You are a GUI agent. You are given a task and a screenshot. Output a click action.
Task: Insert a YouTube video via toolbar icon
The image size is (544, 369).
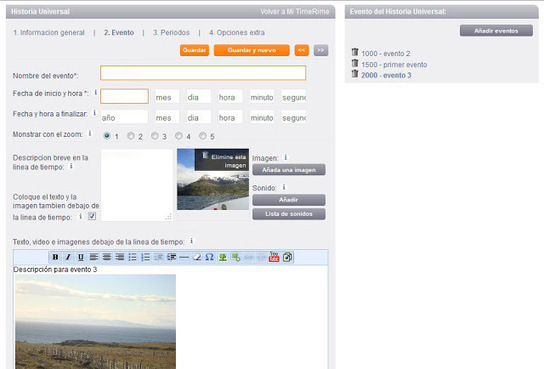274,257
